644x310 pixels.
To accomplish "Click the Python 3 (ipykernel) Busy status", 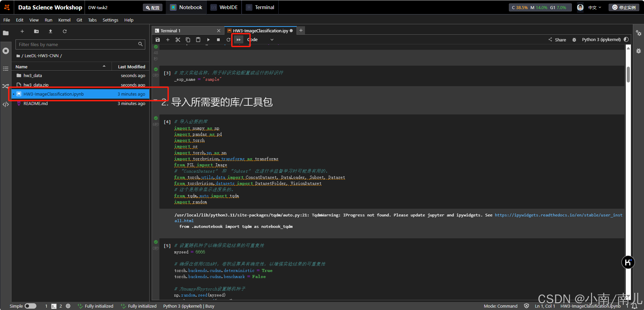I will pos(189,306).
